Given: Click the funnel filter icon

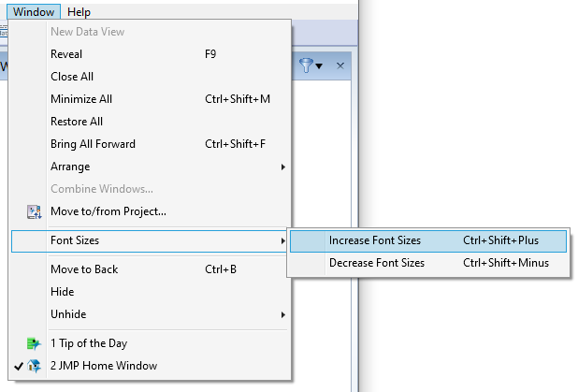Looking at the screenshot, I should pyautogui.click(x=305, y=65).
